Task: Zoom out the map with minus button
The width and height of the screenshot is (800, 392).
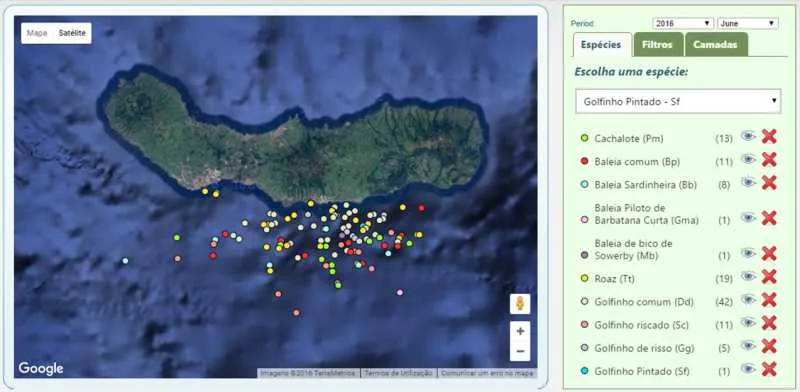Action: click(520, 351)
